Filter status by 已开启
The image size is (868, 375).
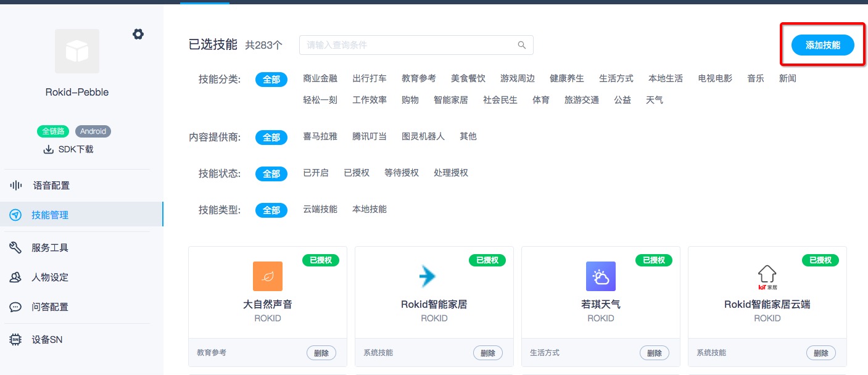pyautogui.click(x=316, y=173)
